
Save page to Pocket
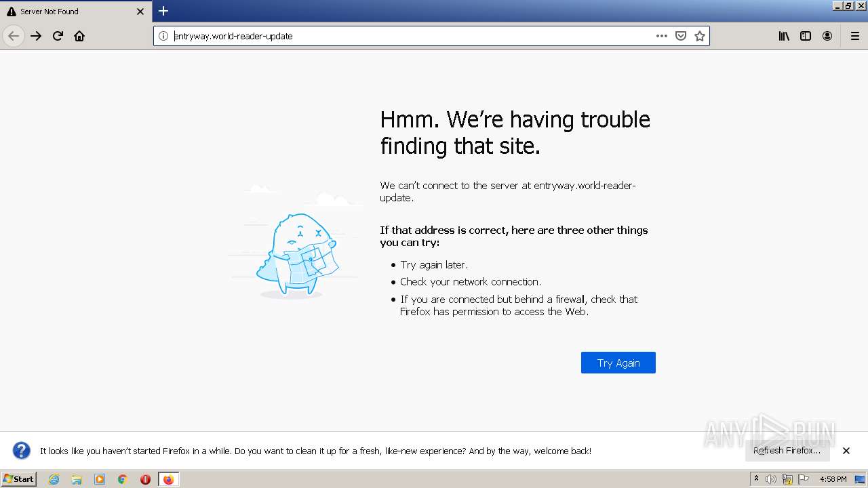pyautogui.click(x=681, y=36)
